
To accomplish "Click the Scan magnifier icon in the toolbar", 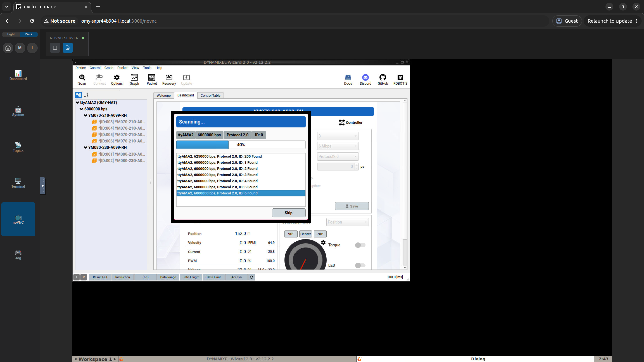I will point(82,79).
